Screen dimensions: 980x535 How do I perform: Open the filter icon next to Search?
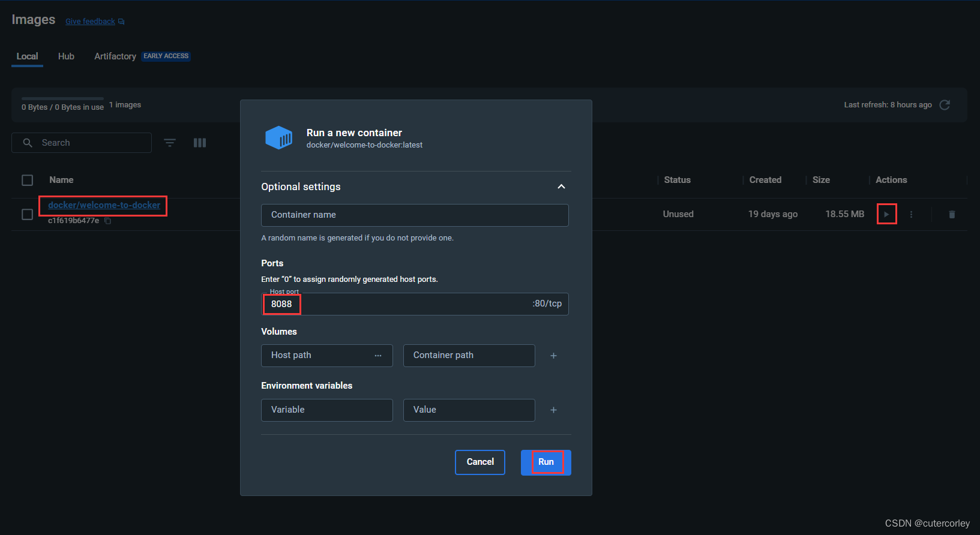(170, 143)
